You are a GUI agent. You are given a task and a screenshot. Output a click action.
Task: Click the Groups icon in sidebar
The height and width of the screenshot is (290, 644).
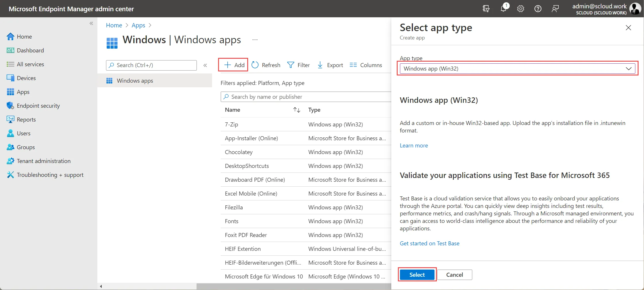click(10, 147)
